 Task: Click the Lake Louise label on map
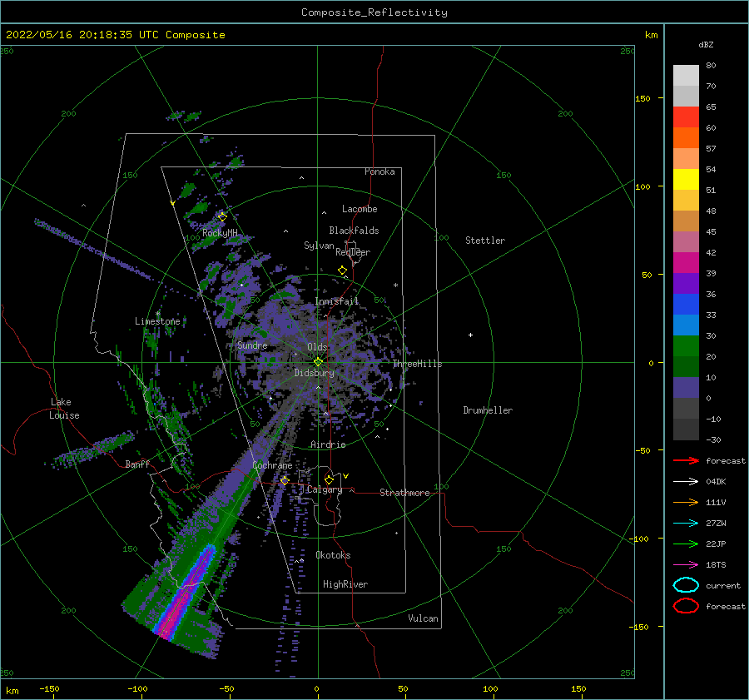(x=64, y=409)
